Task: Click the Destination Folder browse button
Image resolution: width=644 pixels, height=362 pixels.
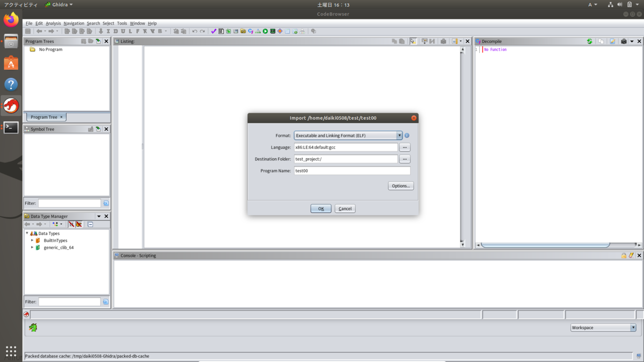Action: (405, 159)
